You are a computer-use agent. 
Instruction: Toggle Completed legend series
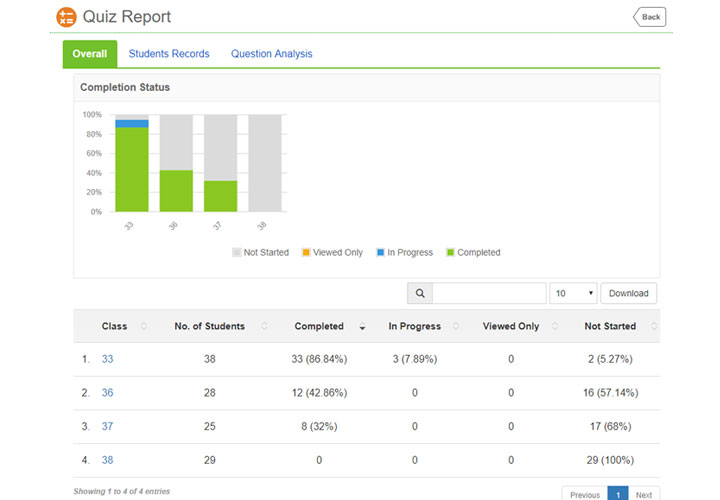(x=472, y=253)
